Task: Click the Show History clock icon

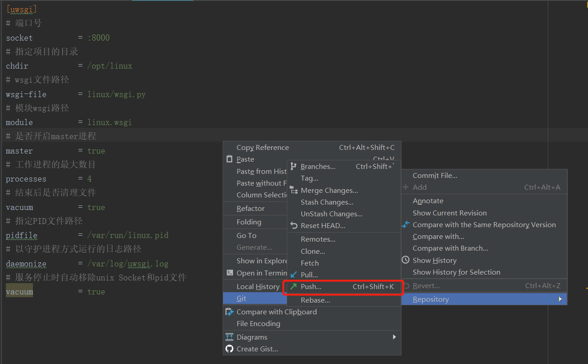Action: coord(406,260)
